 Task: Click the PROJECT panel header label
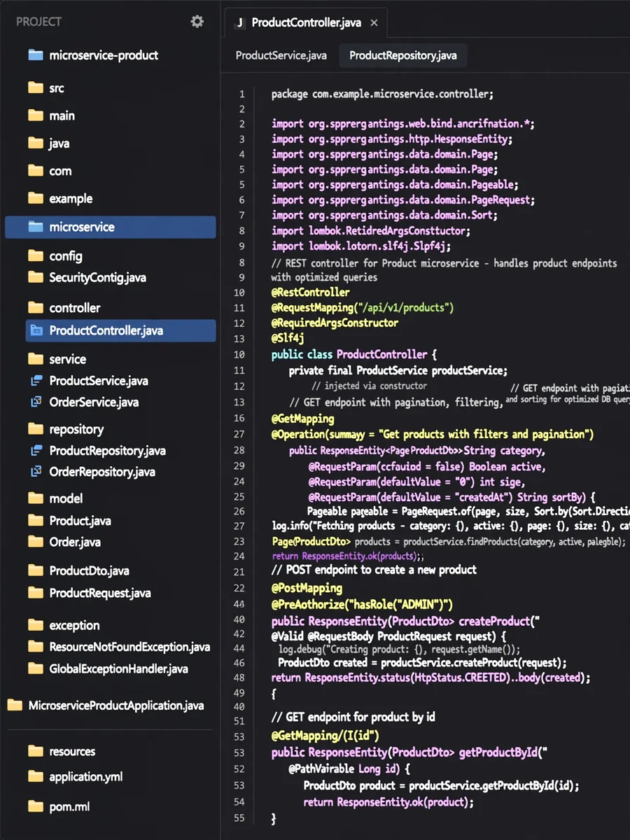point(38,22)
